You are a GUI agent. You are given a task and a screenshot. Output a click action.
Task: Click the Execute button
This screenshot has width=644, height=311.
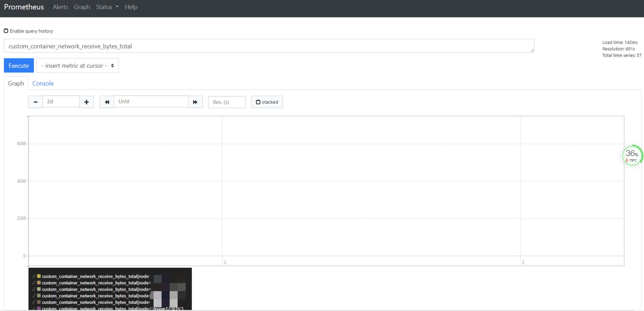tap(19, 65)
